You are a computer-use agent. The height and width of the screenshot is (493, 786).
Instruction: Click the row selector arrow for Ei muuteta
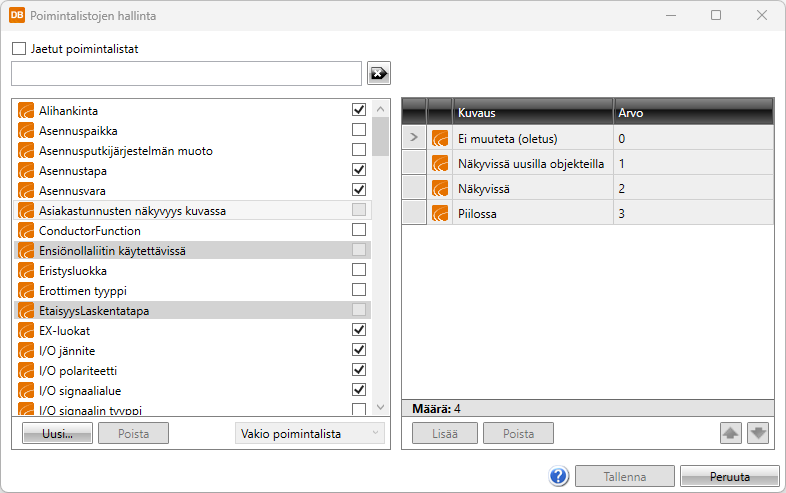point(414,138)
